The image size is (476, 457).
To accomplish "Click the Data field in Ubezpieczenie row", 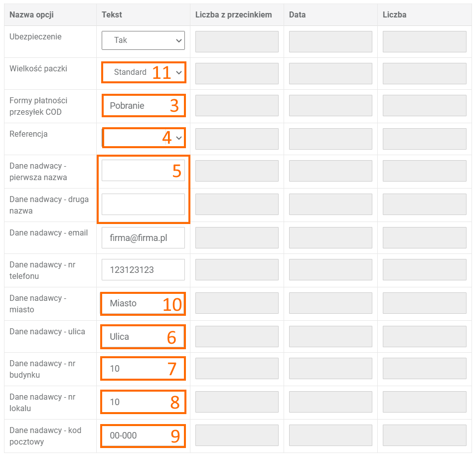I will pos(330,41).
